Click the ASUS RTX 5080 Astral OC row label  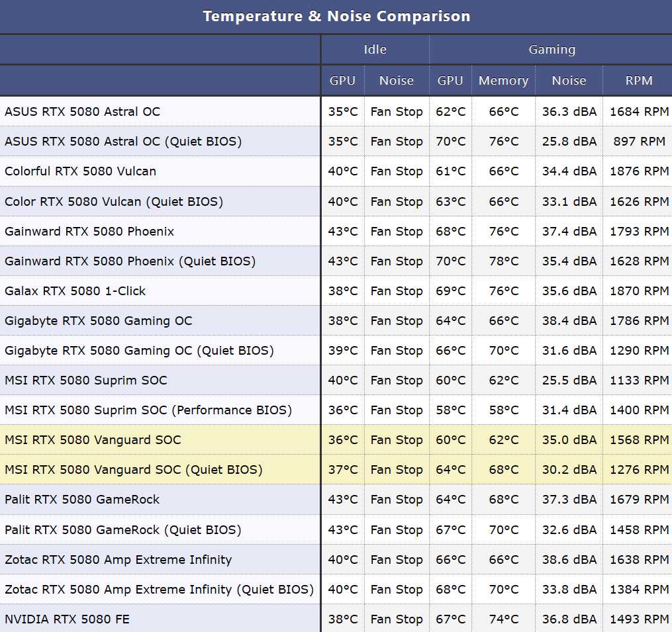(x=83, y=112)
